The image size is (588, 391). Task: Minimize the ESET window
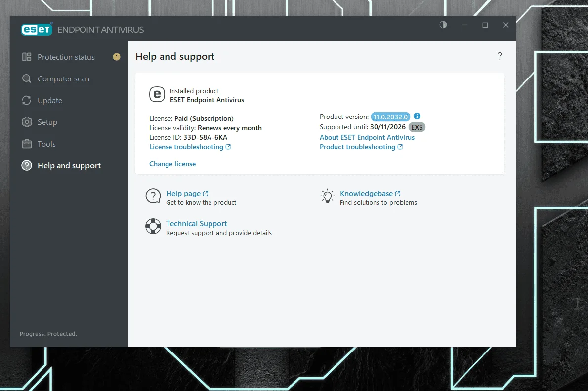pyautogui.click(x=464, y=25)
